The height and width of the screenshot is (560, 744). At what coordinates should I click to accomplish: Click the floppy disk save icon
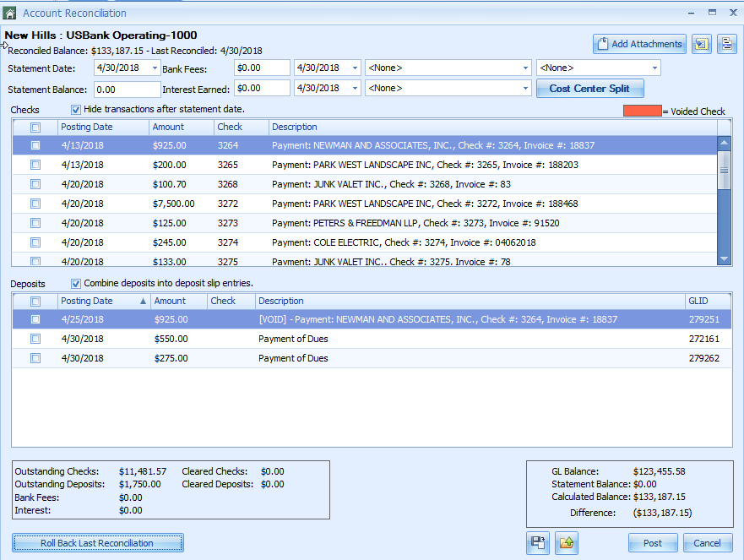pos(538,543)
